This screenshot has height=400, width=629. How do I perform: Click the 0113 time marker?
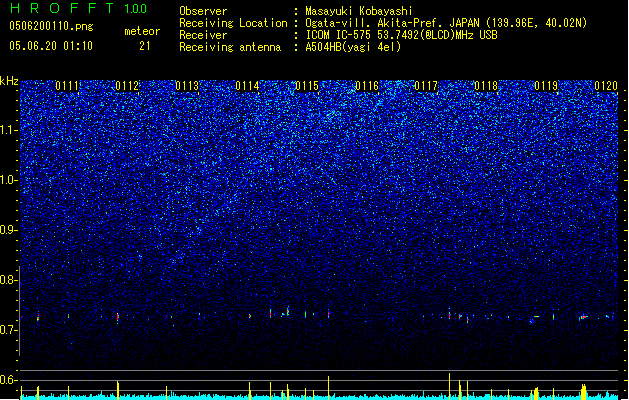(187, 86)
